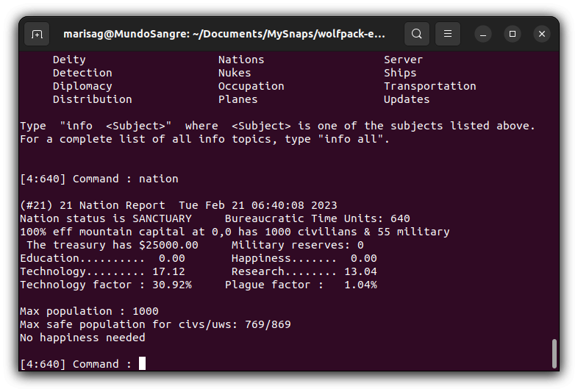Close the terminal window
The width and height of the screenshot is (578, 392).
542,34
